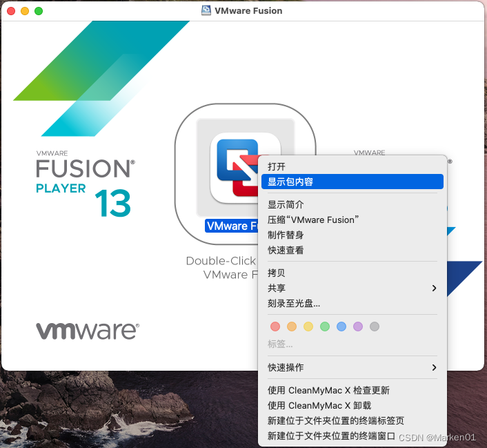Click the VMware Fusion window title text
This screenshot has width=487, height=448.
tap(248, 10)
